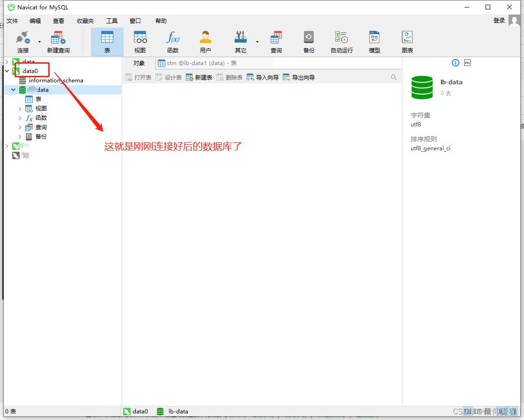The width and height of the screenshot is (524, 420).
Task: Open the 备份 (Backup) toolbar icon
Action: 309,41
